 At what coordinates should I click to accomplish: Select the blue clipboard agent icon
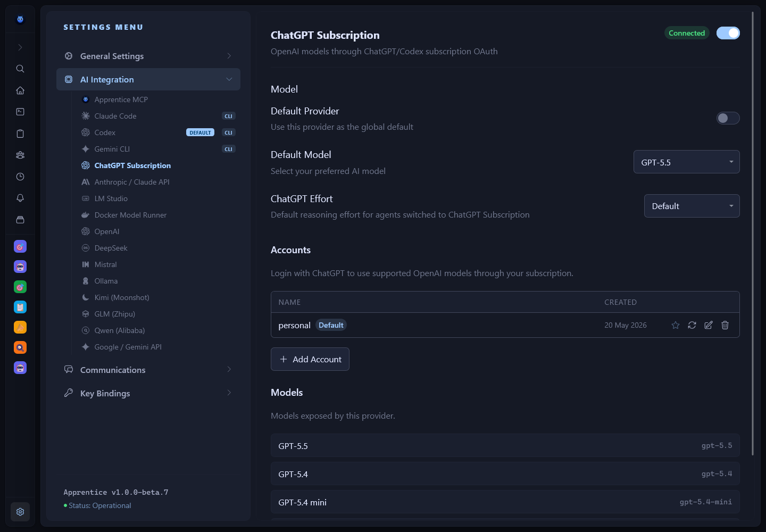point(20,307)
